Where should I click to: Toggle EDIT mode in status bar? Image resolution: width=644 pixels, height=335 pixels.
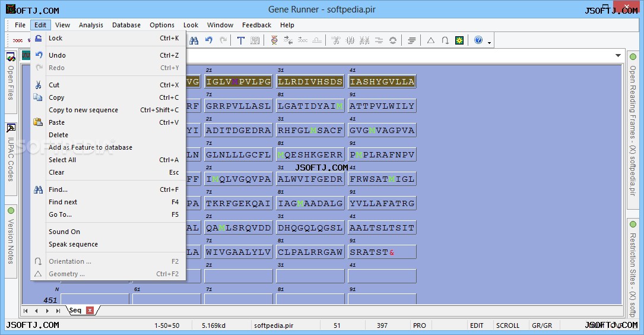point(477,325)
